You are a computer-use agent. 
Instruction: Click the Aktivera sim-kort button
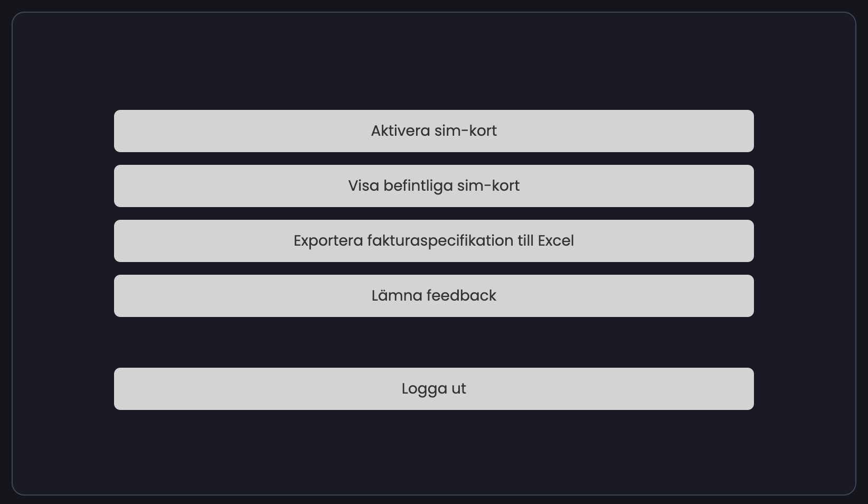(433, 131)
